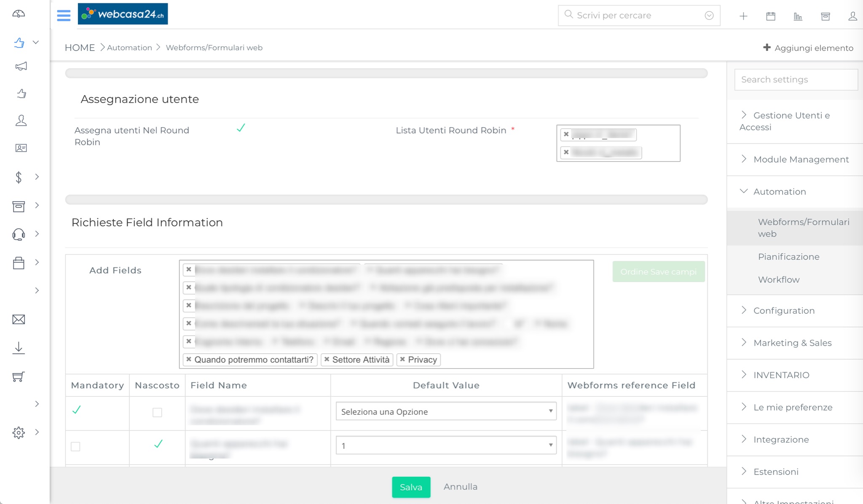Viewport: 863px width, 504px height.
Task: Click Salva button to save changes
Action: pos(411,487)
